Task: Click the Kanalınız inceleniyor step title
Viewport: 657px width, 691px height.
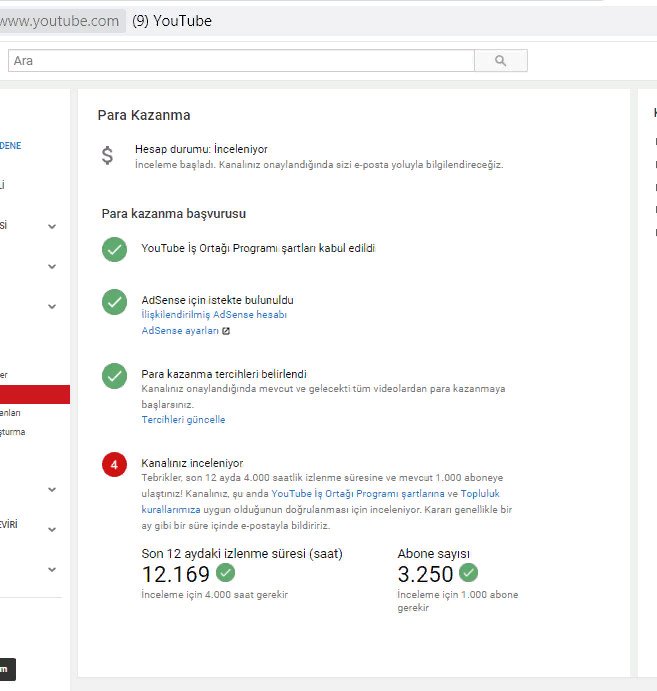Action: pyautogui.click(x=192, y=463)
